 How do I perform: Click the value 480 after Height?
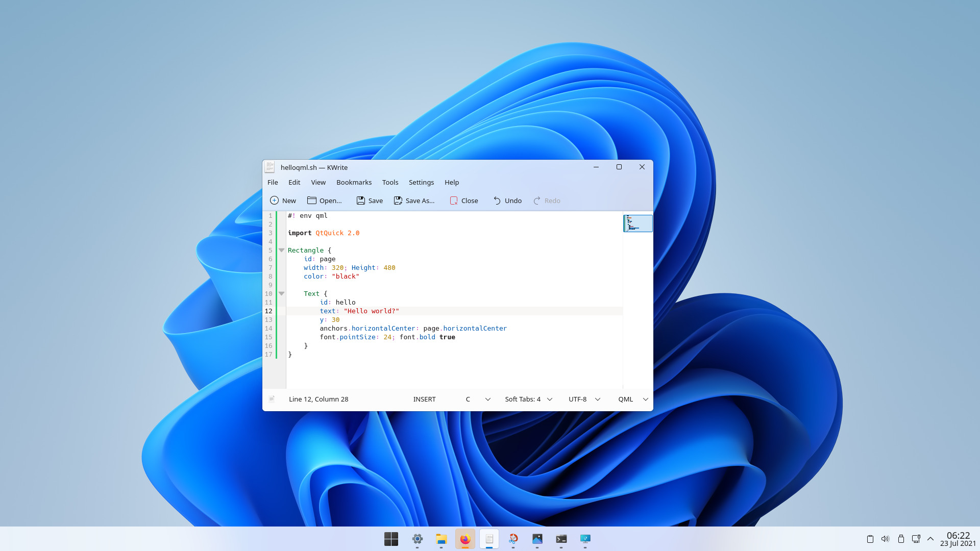pos(389,267)
